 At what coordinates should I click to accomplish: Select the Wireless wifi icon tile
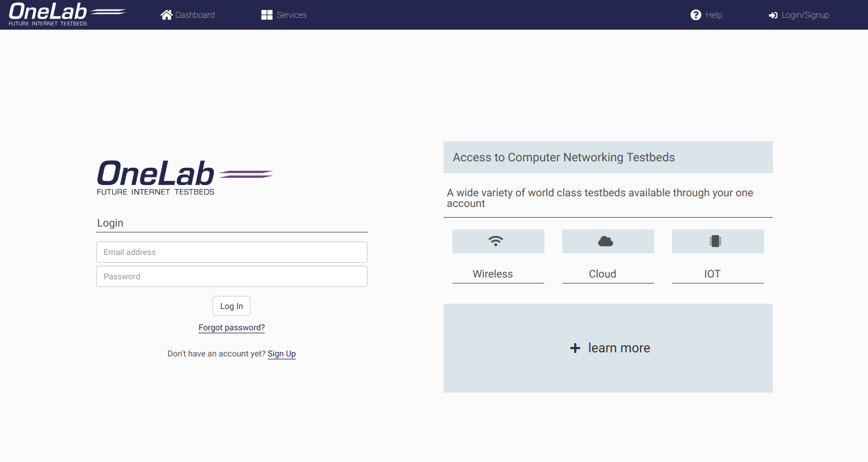tap(498, 241)
